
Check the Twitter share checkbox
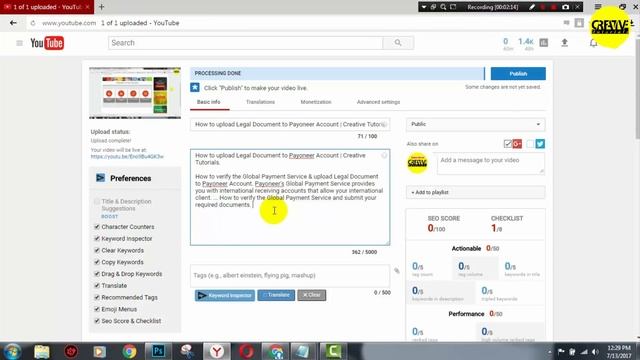(x=530, y=144)
